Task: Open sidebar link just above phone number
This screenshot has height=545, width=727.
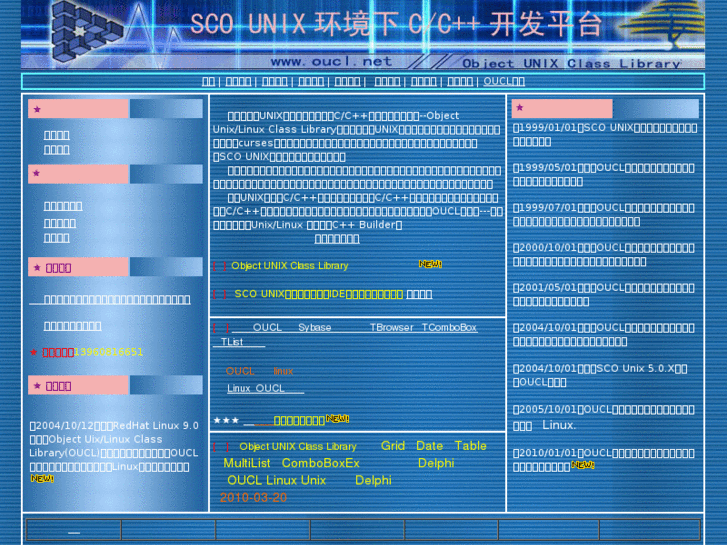Action: [73, 326]
